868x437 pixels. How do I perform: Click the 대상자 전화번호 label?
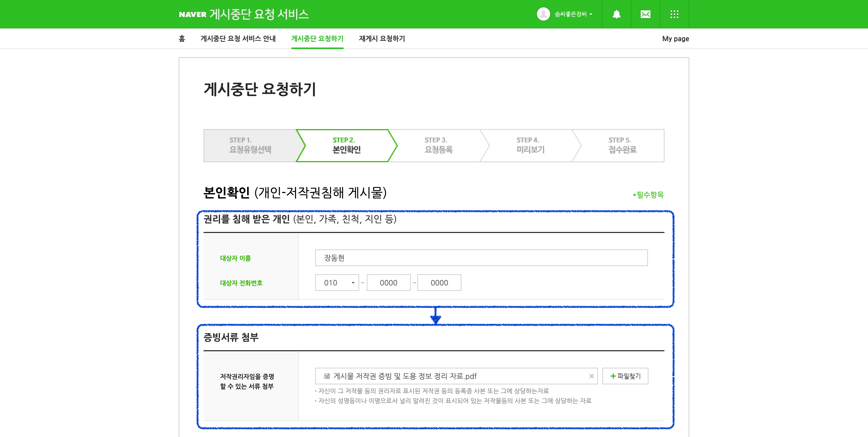tap(241, 283)
